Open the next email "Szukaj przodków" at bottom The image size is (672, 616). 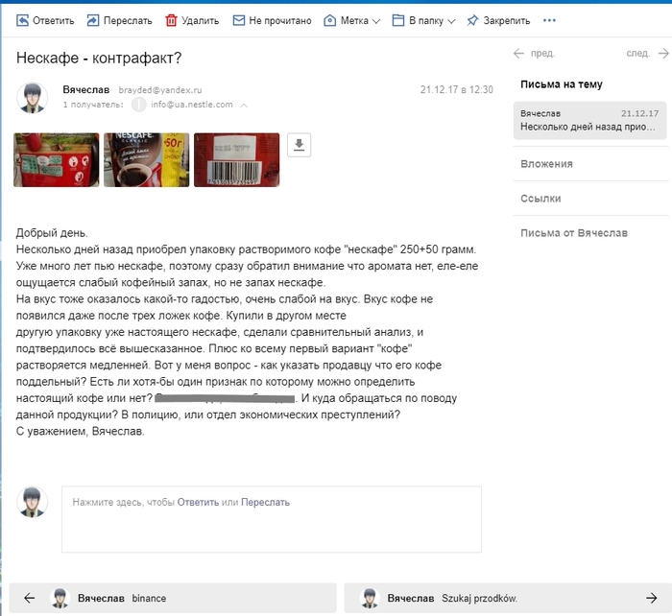506,598
